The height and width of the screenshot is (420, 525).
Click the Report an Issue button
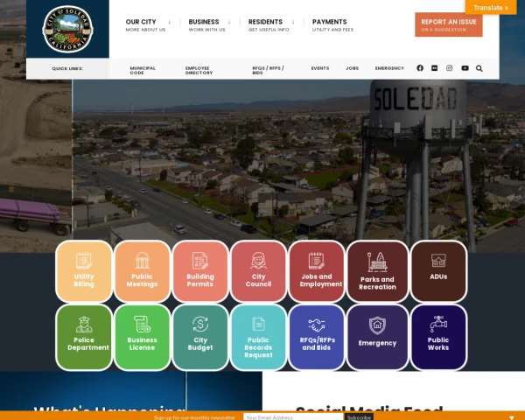pos(449,24)
